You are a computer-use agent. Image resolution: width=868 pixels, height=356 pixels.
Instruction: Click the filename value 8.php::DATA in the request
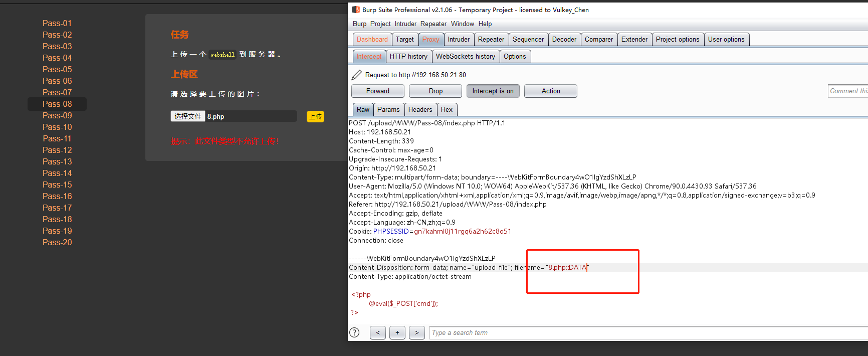[x=567, y=267]
